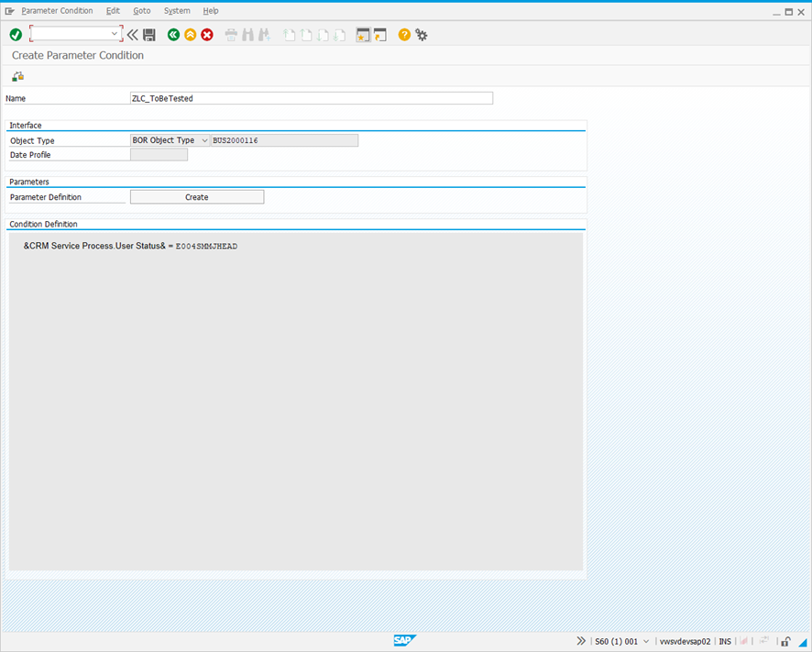
Task: Go to the Last Page icon
Action: pos(339,35)
